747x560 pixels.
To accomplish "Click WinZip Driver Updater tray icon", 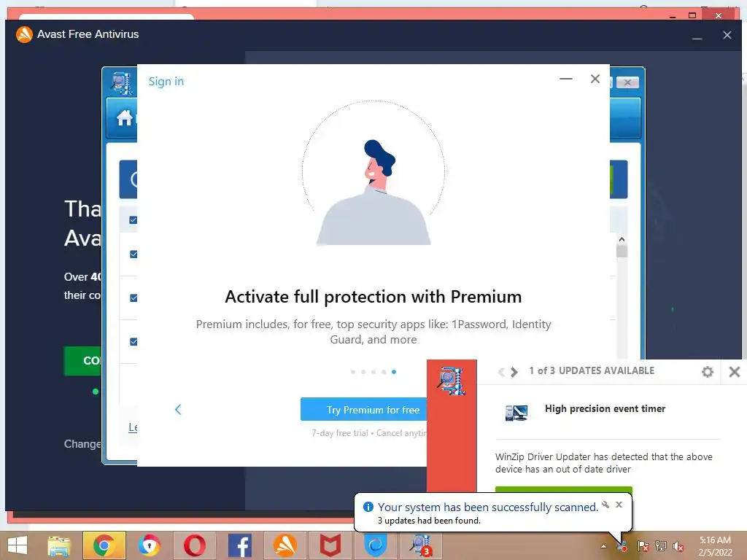I will point(623,545).
